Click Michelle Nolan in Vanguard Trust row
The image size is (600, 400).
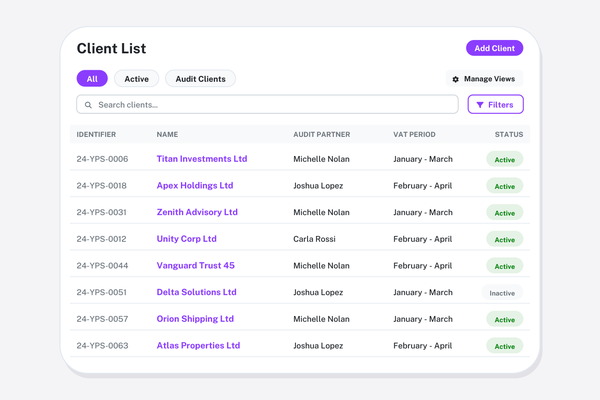click(321, 266)
